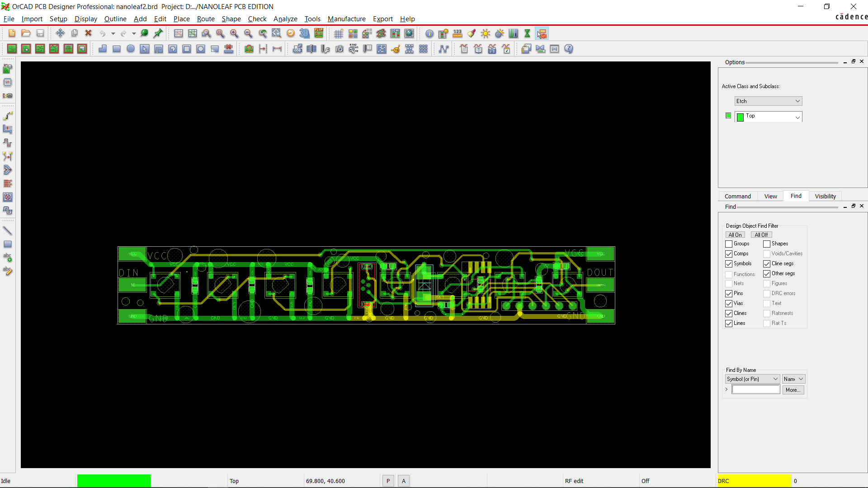This screenshot has height=488, width=868.
Task: Click the snapshot camera icon
Action: click(340, 49)
